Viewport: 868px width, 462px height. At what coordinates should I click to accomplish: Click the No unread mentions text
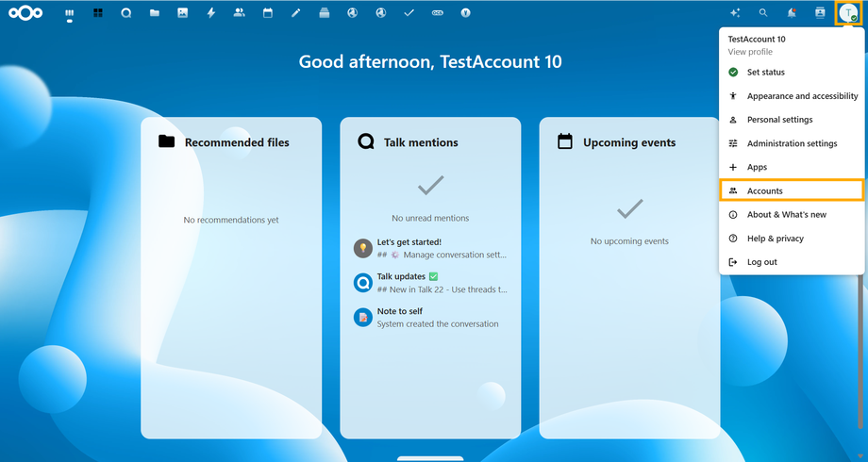coord(430,218)
